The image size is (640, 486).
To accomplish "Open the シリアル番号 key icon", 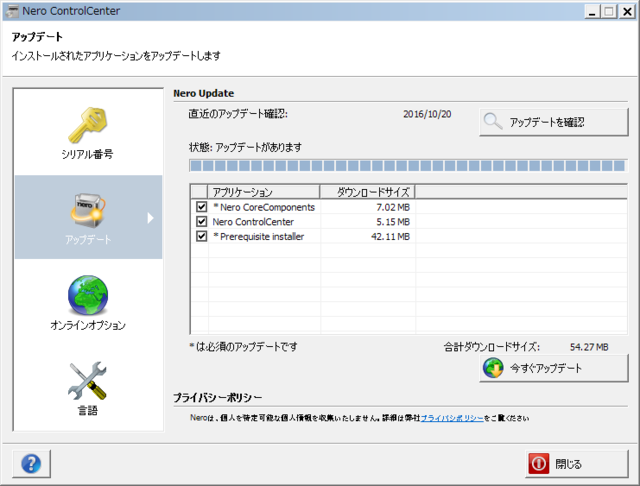I will pyautogui.click(x=88, y=125).
